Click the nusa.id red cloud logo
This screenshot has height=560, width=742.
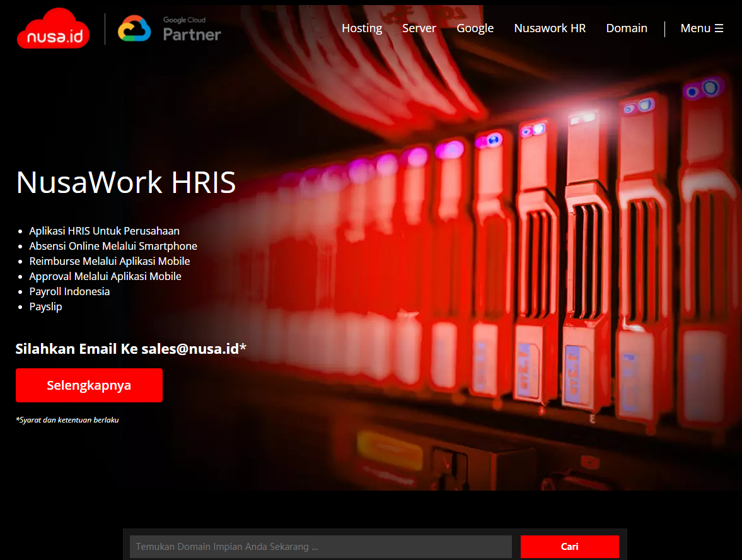[x=53, y=29]
